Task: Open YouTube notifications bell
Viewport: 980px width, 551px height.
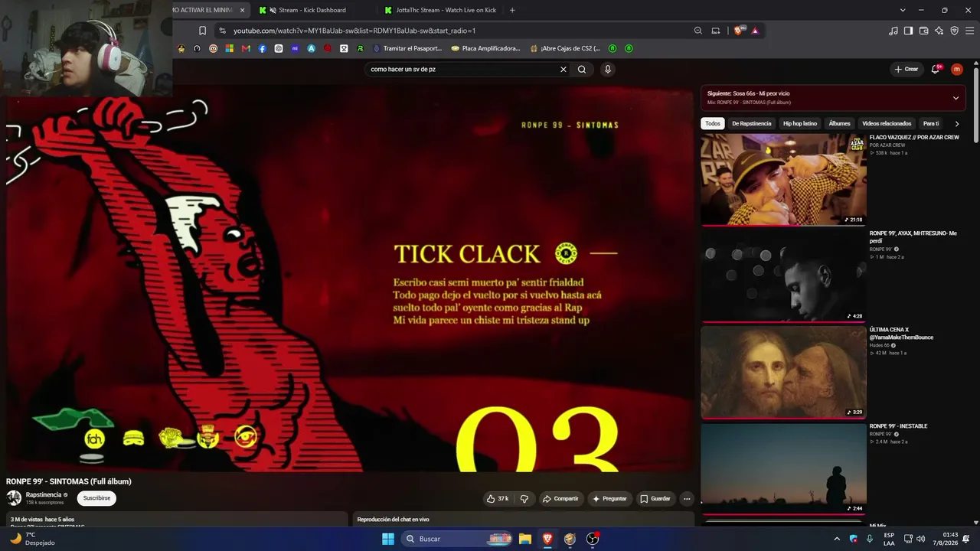Action: [935, 69]
